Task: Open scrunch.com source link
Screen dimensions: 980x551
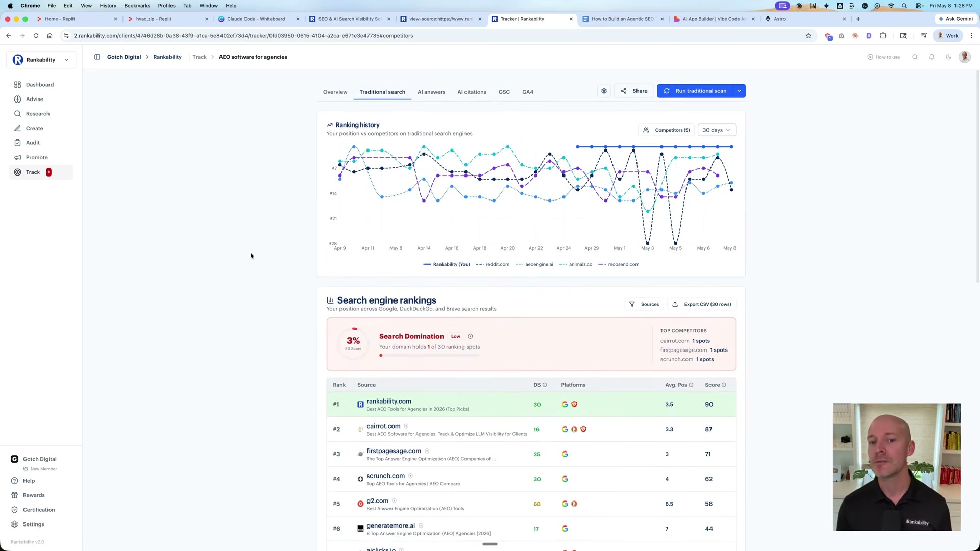Action: (x=385, y=476)
